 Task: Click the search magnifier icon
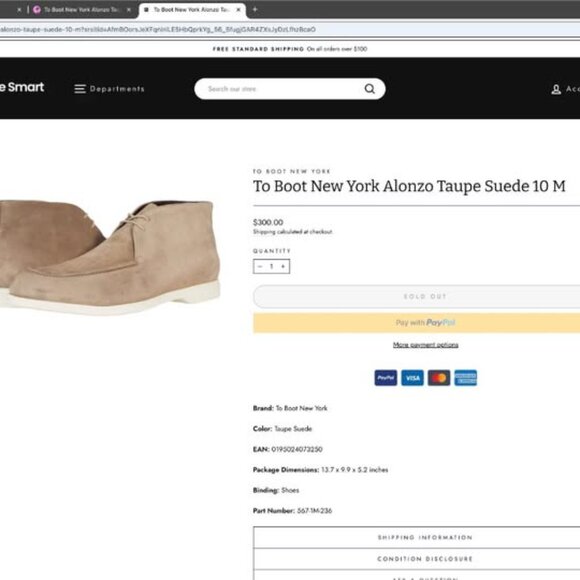370,89
